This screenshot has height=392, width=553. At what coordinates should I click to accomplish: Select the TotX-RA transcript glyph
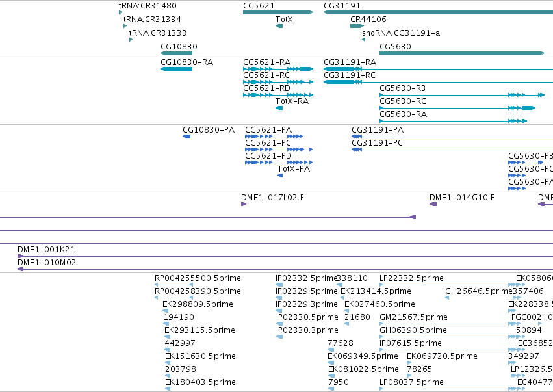tap(279, 108)
